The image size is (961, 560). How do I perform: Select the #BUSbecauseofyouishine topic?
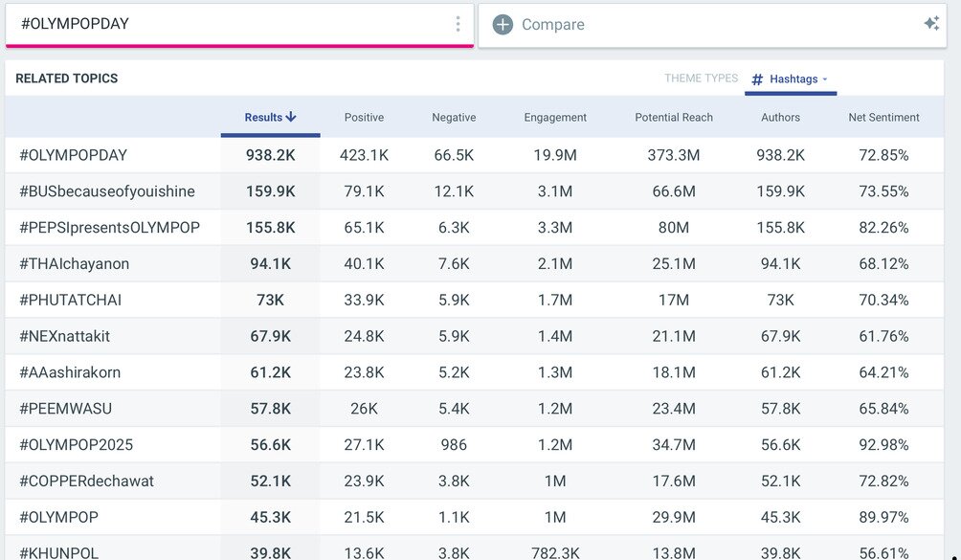[x=106, y=191]
